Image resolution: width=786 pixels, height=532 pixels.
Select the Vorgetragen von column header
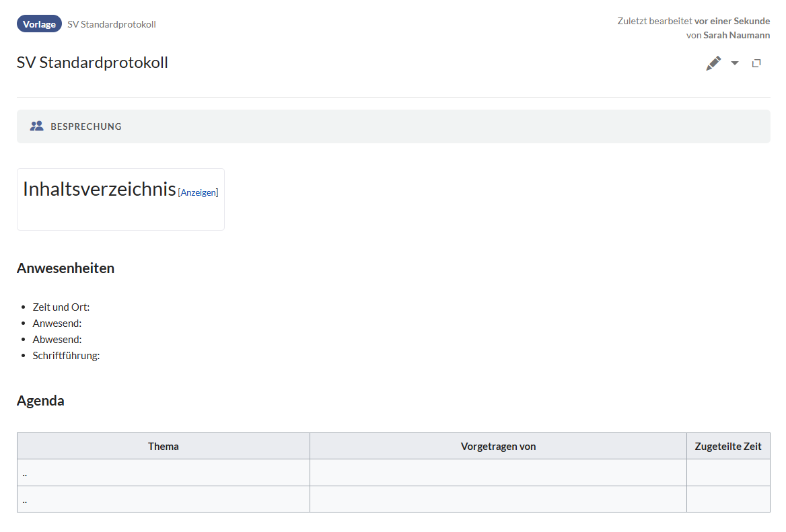click(498, 446)
